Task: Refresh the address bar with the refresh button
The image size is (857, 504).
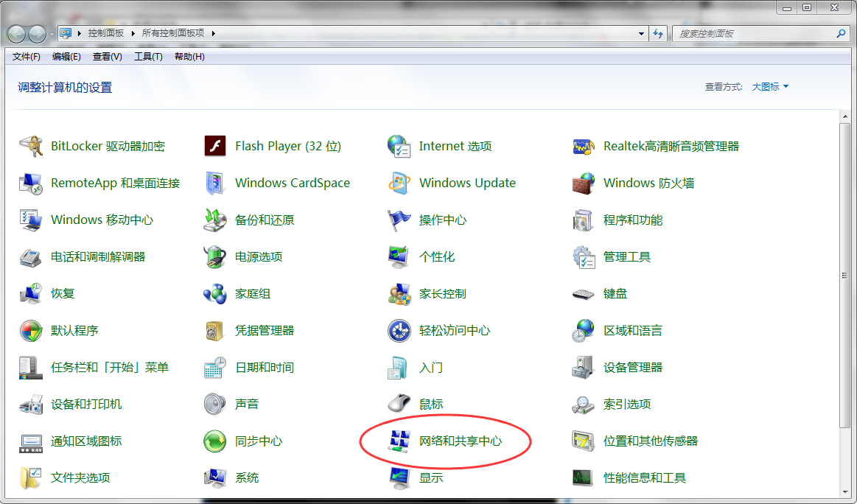Action: coord(658,33)
